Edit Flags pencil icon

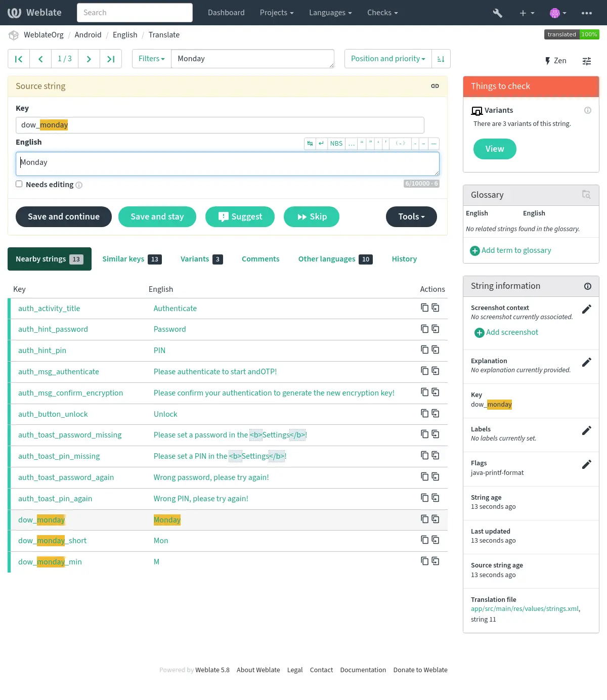click(587, 464)
